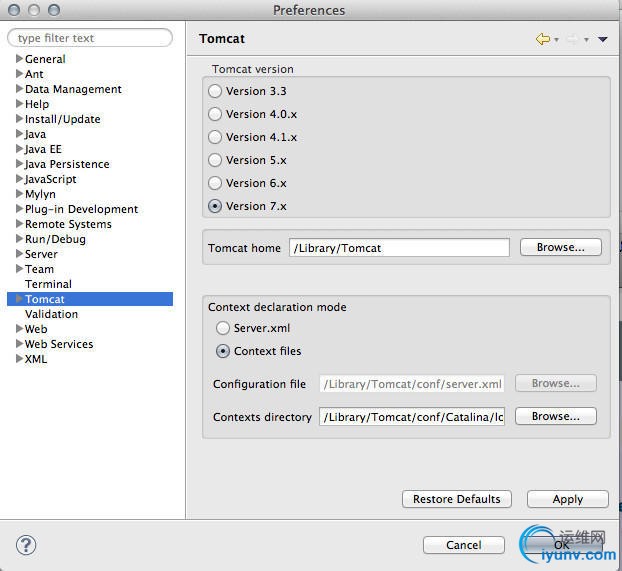Select Help in preferences tree
The image size is (622, 571).
37,104
